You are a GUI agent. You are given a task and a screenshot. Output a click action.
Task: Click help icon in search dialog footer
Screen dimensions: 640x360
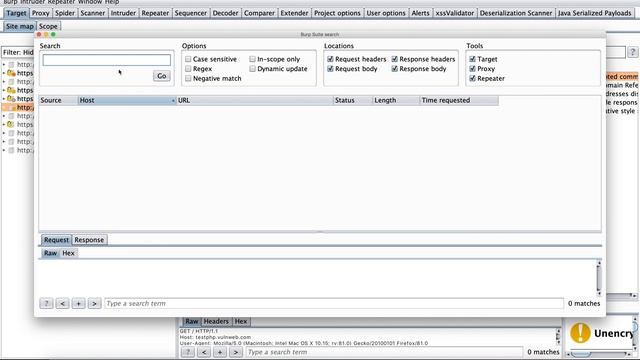click(x=47, y=304)
